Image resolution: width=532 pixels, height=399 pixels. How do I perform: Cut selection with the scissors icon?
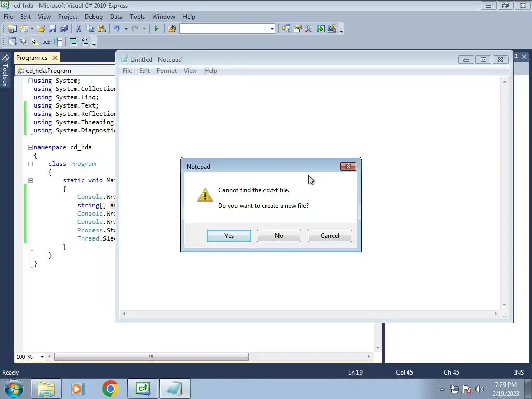tap(79, 29)
